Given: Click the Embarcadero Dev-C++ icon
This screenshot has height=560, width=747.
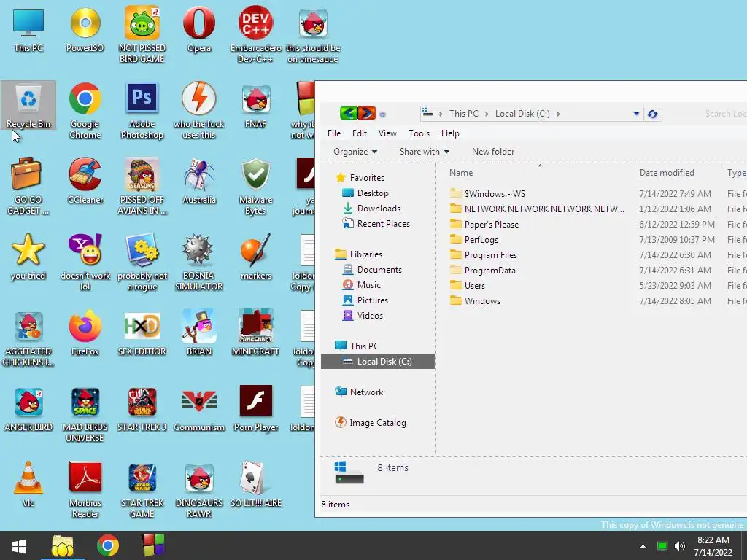Looking at the screenshot, I should [256, 34].
